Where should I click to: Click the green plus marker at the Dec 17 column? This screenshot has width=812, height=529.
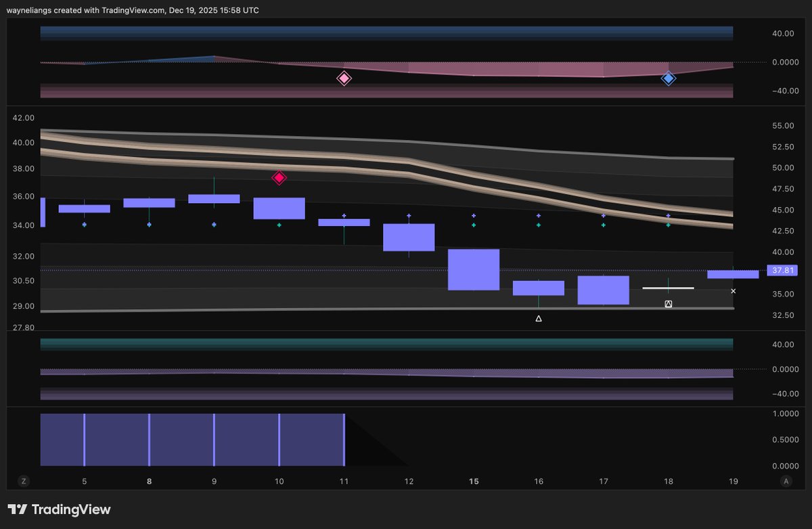click(604, 224)
